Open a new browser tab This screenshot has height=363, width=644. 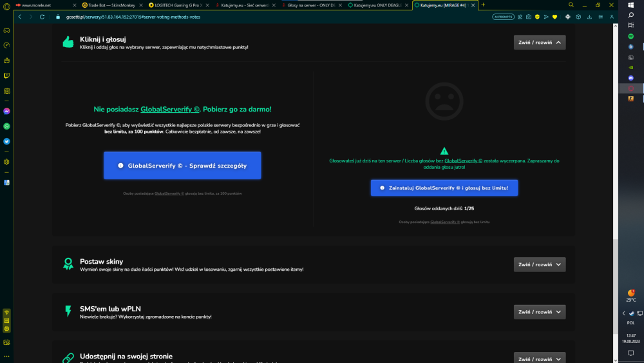coord(484,5)
